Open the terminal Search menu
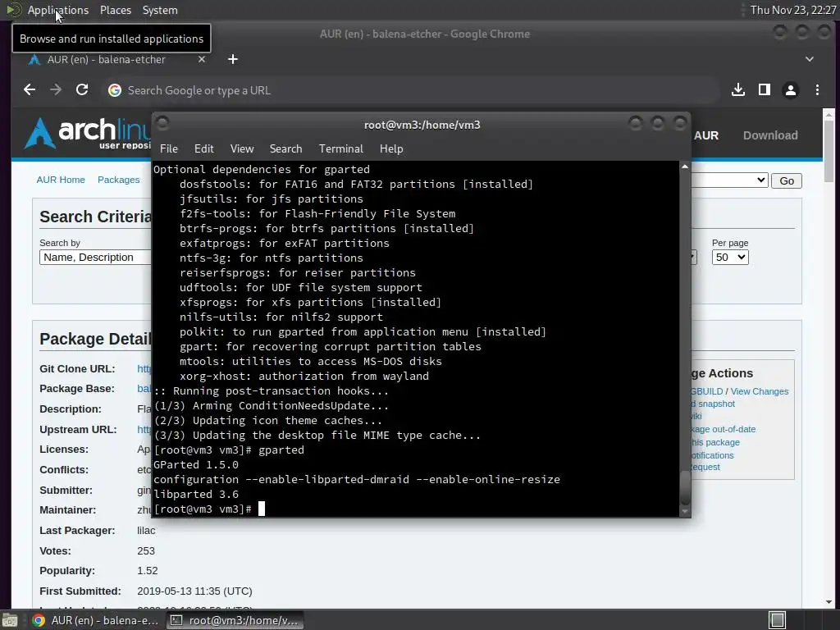The height and width of the screenshot is (630, 840). 285,149
